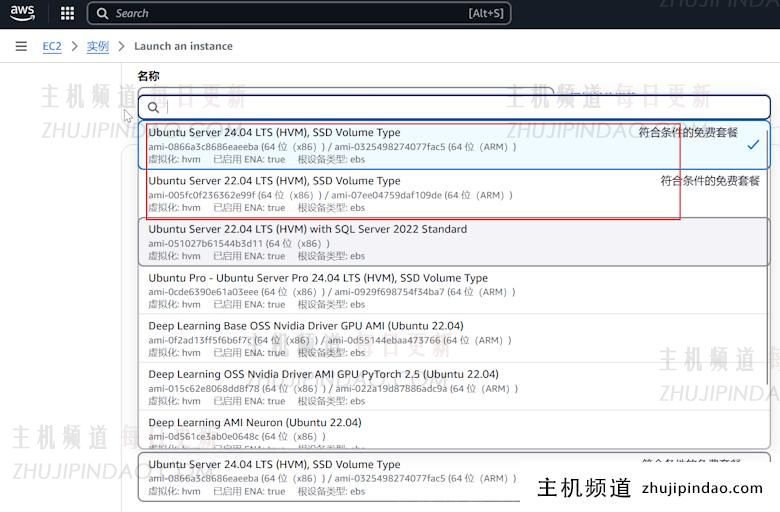Click the 名称 label
The height and width of the screenshot is (512, 780).
(148, 76)
